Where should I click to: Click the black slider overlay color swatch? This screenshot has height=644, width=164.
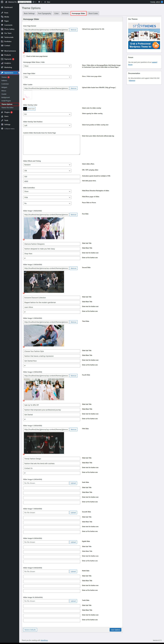[25, 109]
